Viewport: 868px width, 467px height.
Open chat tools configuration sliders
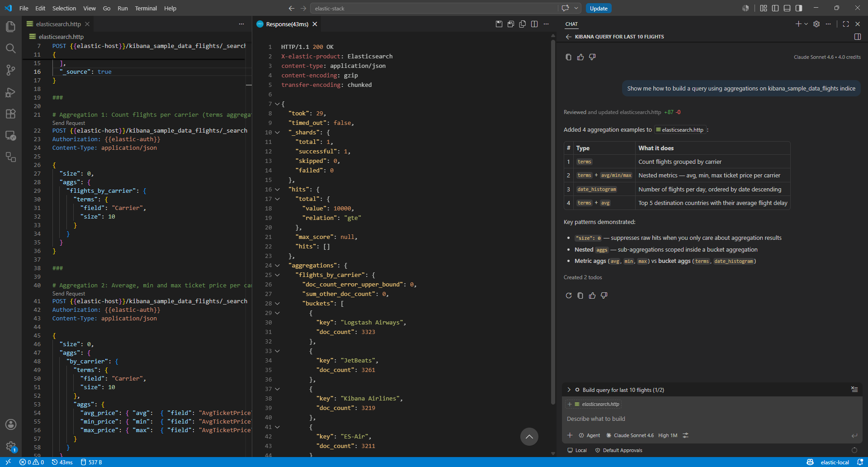(686, 435)
